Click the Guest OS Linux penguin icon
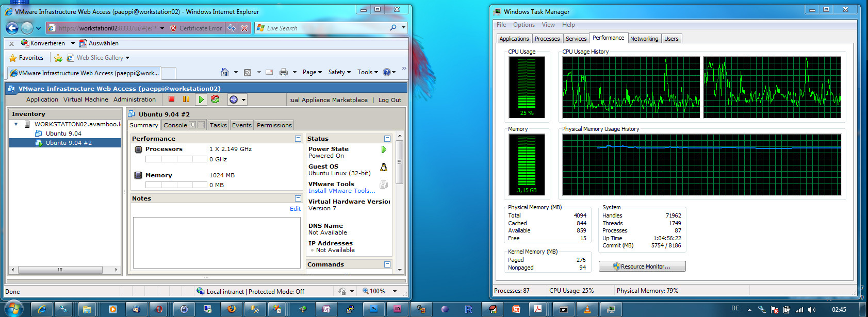 tap(384, 167)
